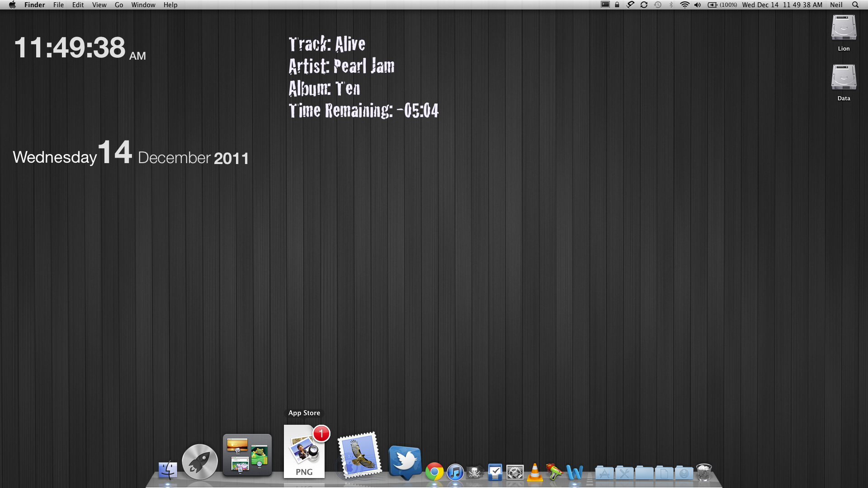
Task: Open the Trash in the dock
Action: 704,472
